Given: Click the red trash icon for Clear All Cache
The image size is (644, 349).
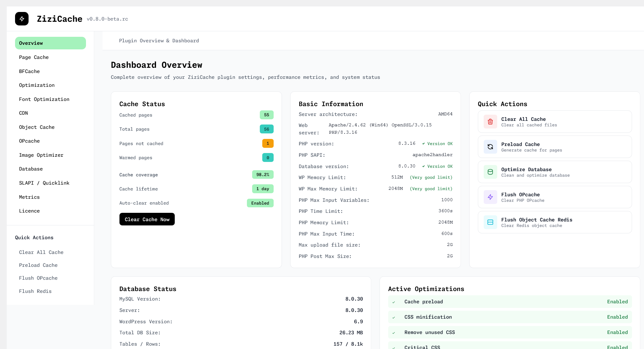Looking at the screenshot, I should [x=490, y=122].
